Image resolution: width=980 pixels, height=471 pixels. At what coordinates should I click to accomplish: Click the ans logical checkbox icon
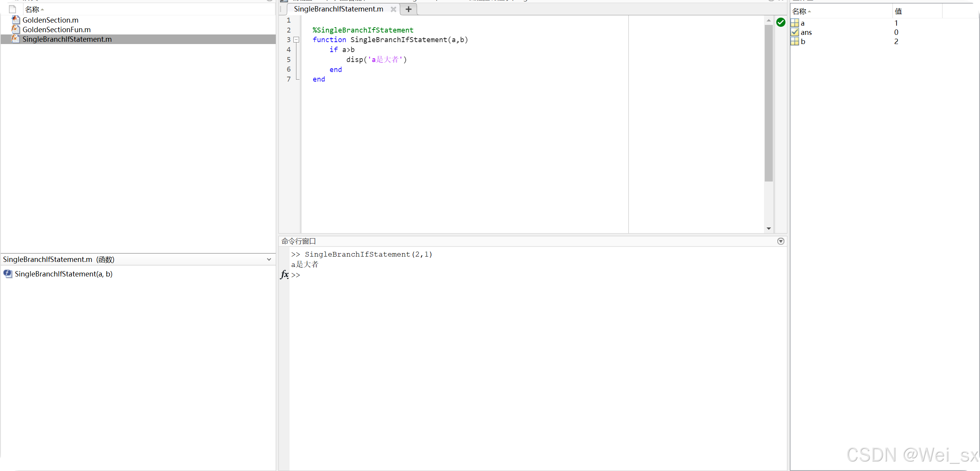[x=795, y=32]
